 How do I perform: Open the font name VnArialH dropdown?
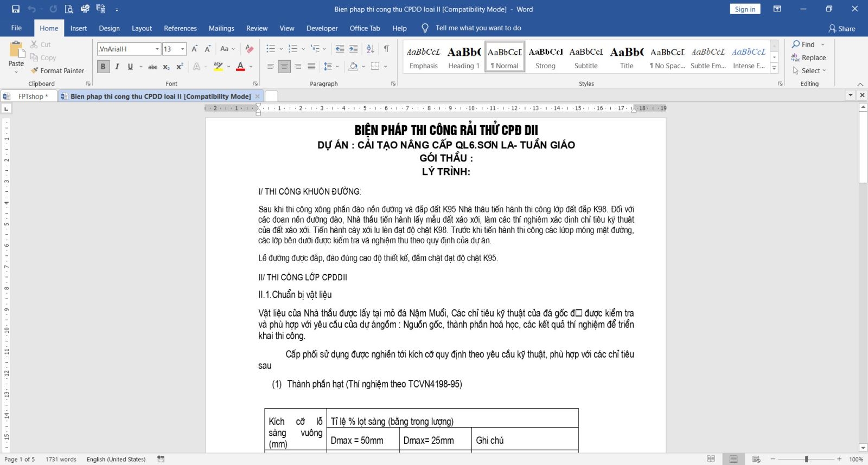pyautogui.click(x=157, y=49)
